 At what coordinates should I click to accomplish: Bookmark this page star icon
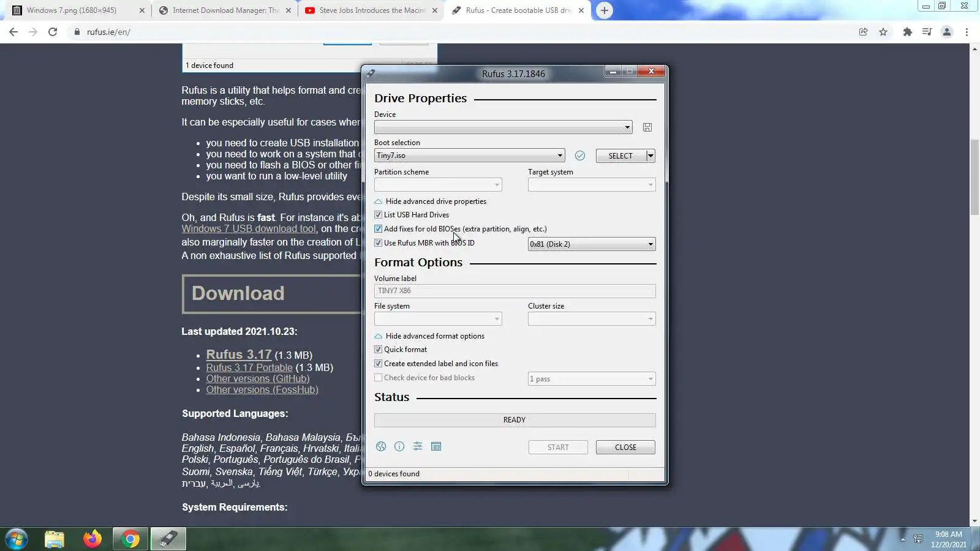point(883,32)
